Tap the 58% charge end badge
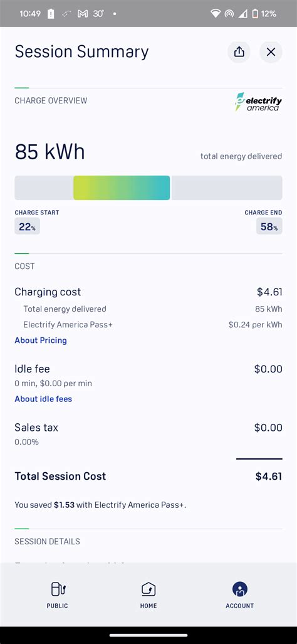Image resolution: width=297 pixels, height=644 pixels. (x=269, y=226)
